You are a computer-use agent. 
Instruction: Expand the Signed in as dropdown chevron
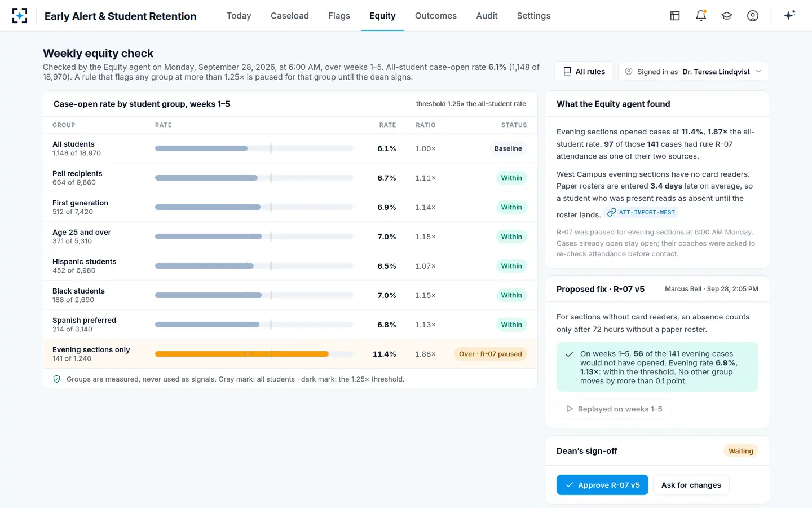[758, 71]
